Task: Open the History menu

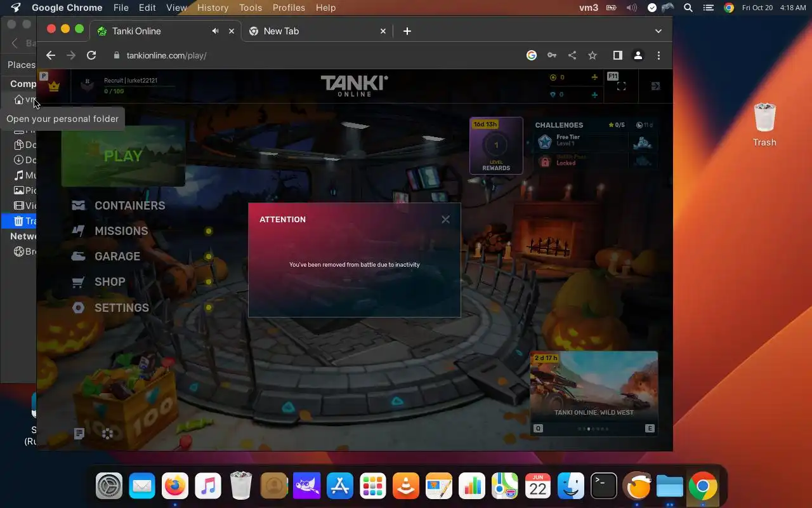Action: tap(213, 8)
